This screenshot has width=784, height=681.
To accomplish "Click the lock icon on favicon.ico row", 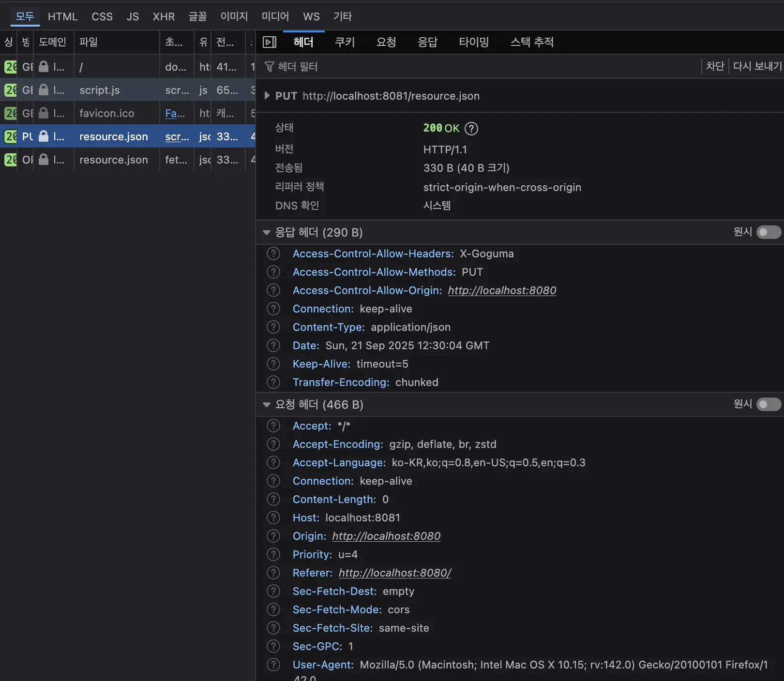I will coord(44,113).
